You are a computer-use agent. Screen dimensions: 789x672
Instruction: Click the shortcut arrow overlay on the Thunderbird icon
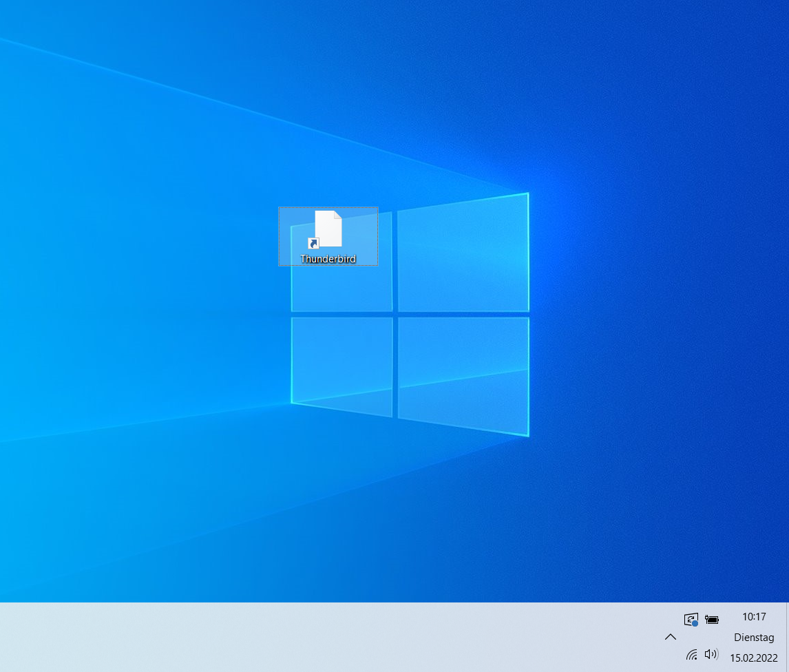pyautogui.click(x=313, y=244)
